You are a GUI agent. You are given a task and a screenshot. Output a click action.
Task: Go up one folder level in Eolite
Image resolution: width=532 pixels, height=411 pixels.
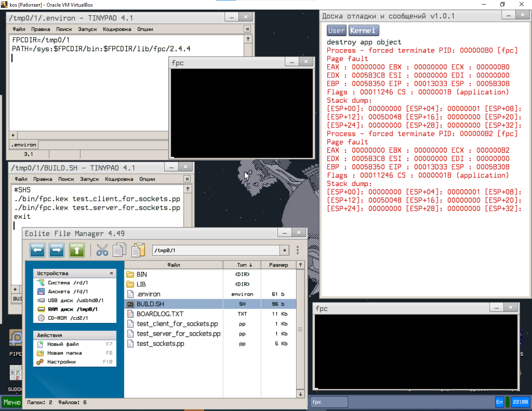tap(77, 250)
